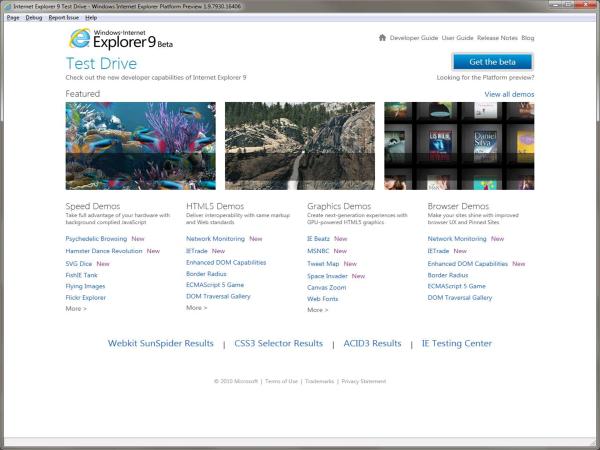Click View all demos link
This screenshot has height=450, width=600.
pyautogui.click(x=509, y=94)
